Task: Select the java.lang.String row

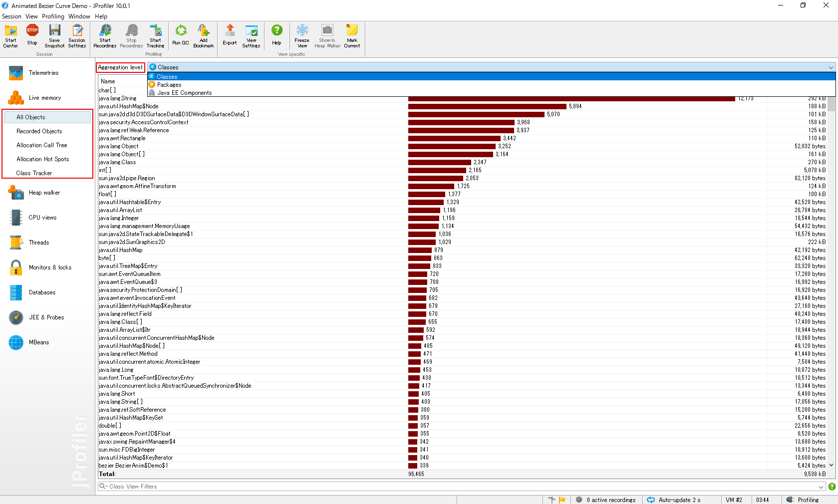Action: click(462, 98)
